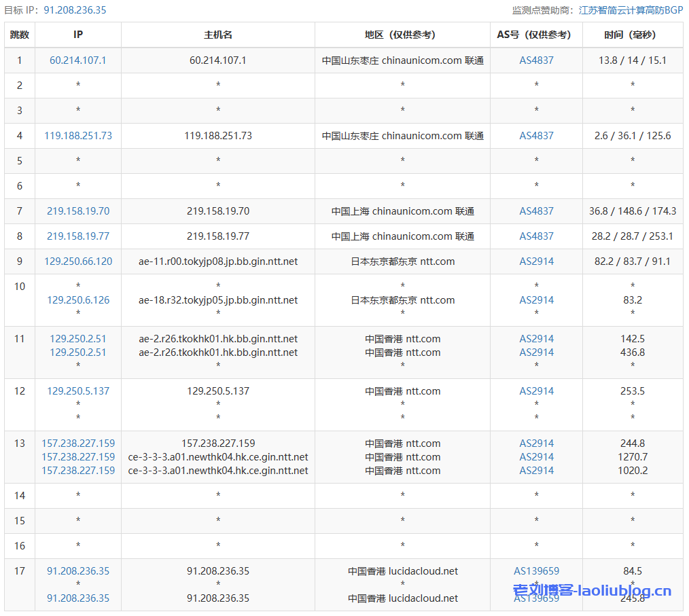Select hostname ae-11.r00.tokyjp08.jp.bb.gin.ntt.net cell

click(218, 261)
